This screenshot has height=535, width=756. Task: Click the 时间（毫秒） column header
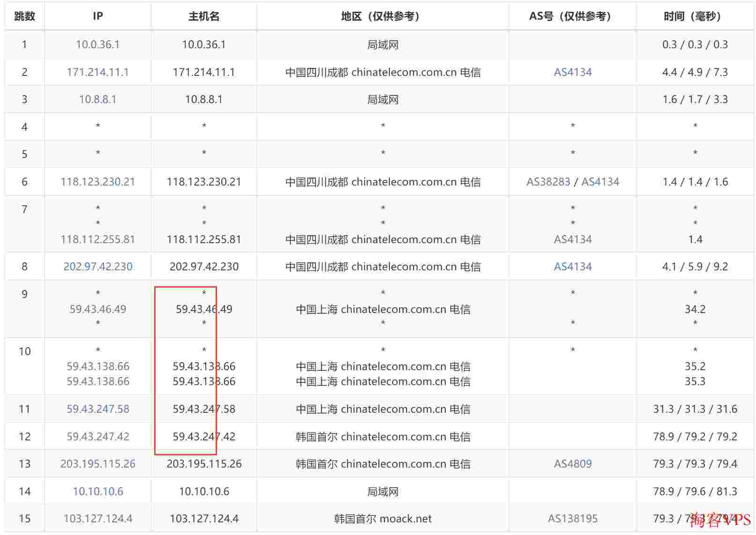click(x=695, y=16)
